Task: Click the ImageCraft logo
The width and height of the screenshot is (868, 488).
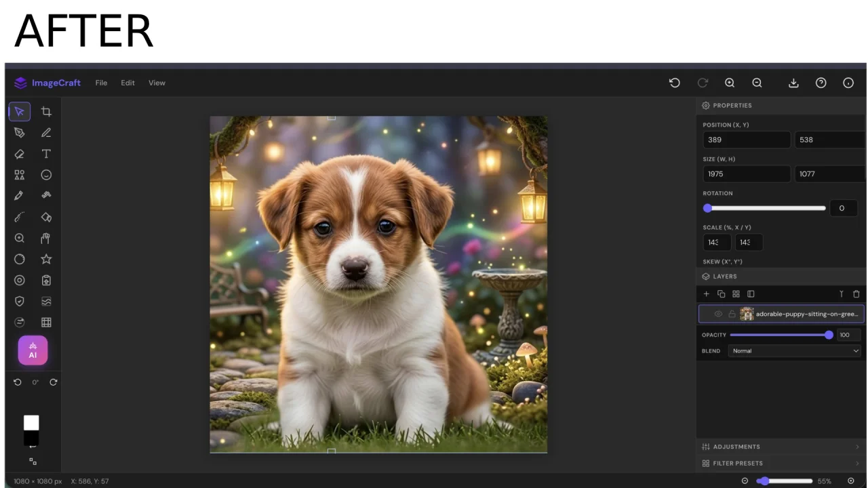Action: pos(47,83)
